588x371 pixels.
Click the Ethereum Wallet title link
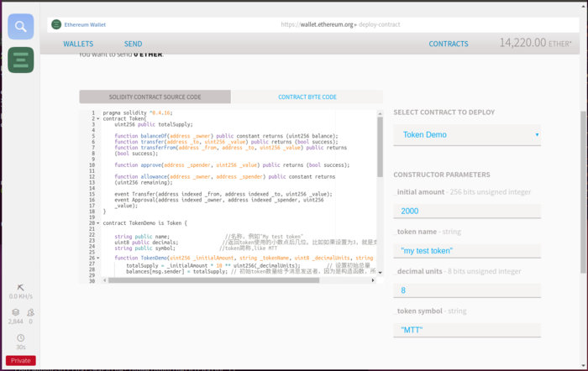point(85,24)
